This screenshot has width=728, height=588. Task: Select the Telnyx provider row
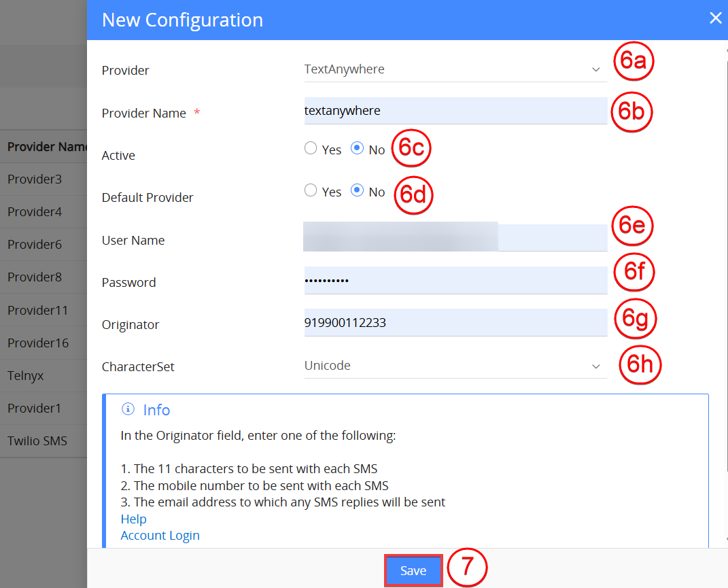tap(26, 375)
